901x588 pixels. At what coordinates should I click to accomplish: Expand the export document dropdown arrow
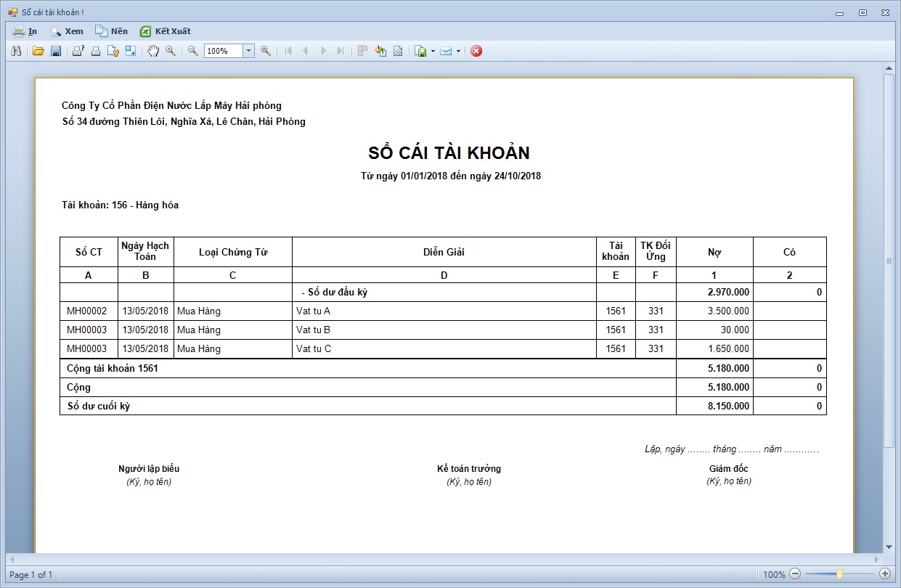click(433, 52)
